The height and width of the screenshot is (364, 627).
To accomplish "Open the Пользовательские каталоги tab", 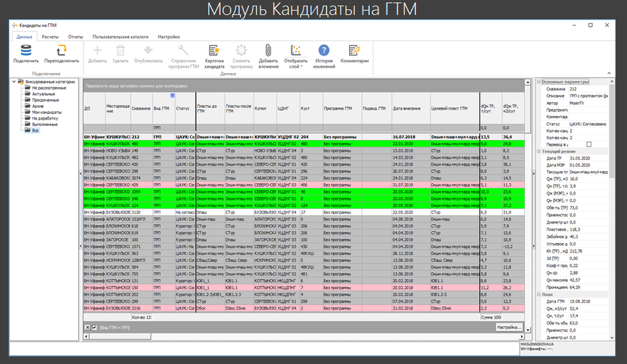I will (121, 37).
